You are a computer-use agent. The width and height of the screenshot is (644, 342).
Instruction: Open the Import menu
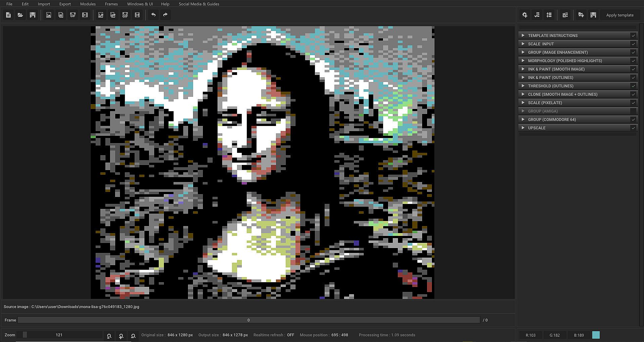tap(44, 4)
